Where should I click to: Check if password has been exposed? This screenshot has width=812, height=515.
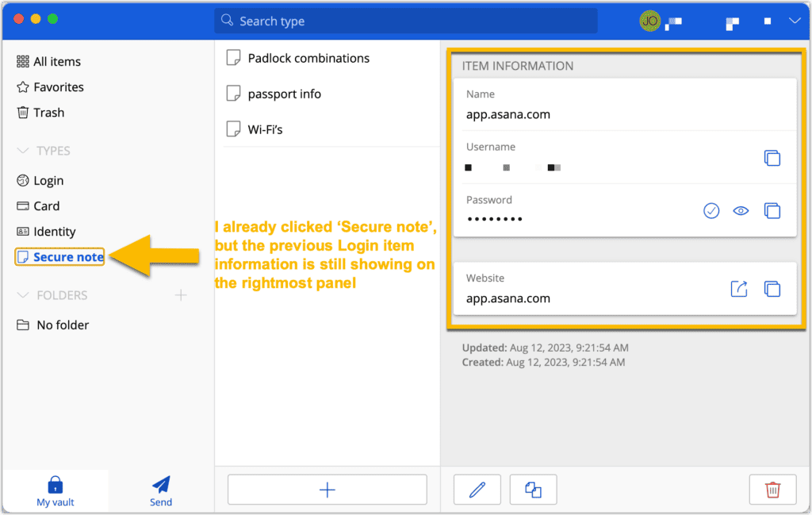coord(711,211)
